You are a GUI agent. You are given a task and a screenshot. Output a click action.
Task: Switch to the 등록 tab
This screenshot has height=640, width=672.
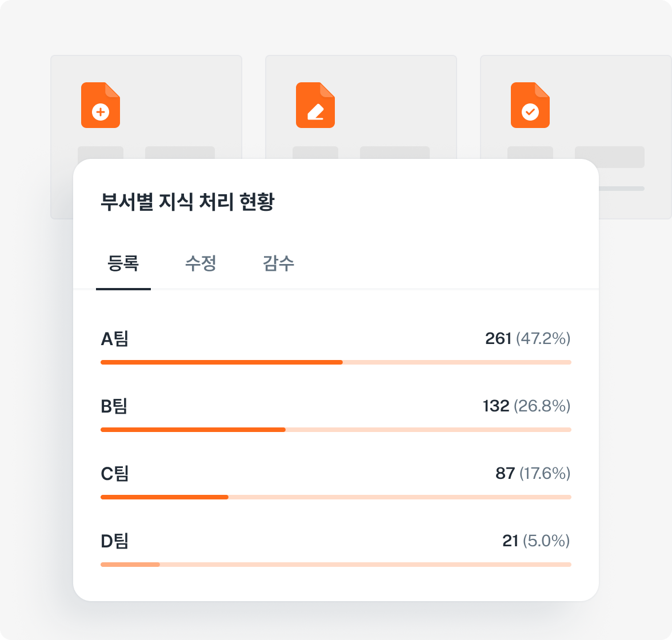123,263
